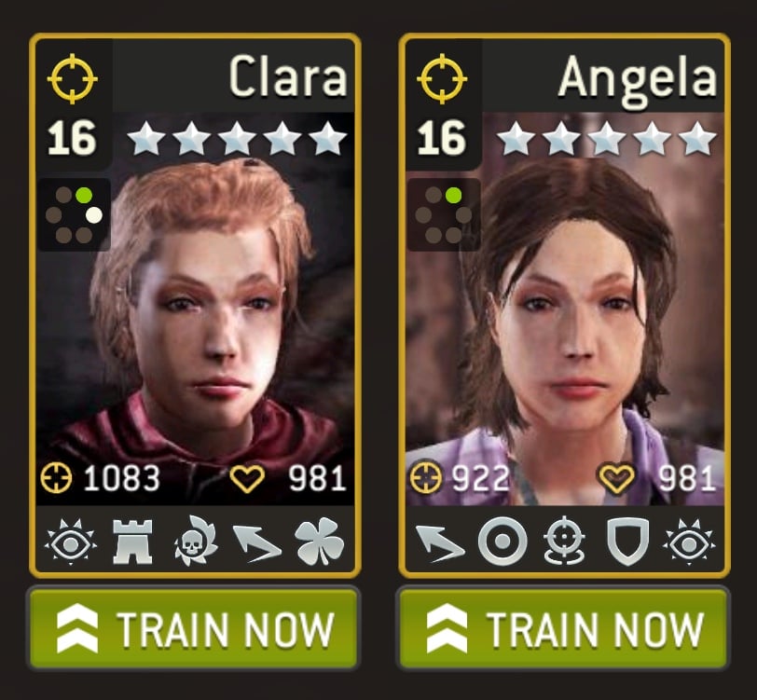The image size is (757, 700).
Task: Click Angela's arrow dodge trait icon
Action: click(439, 543)
